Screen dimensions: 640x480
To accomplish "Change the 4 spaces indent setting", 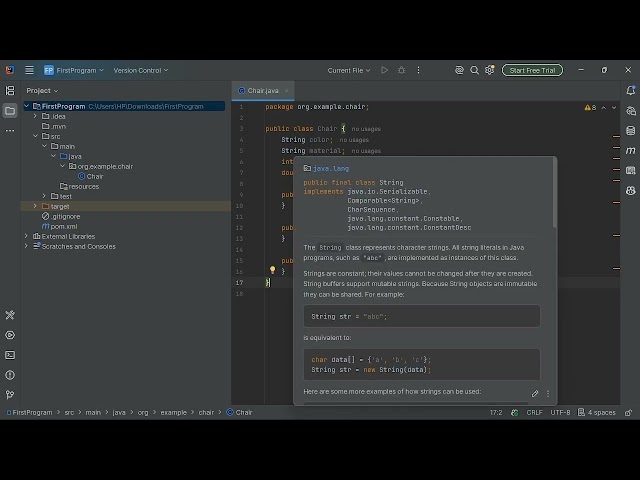I will [x=597, y=412].
